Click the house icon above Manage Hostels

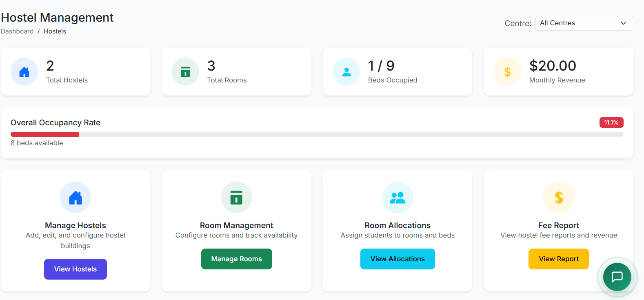click(76, 198)
